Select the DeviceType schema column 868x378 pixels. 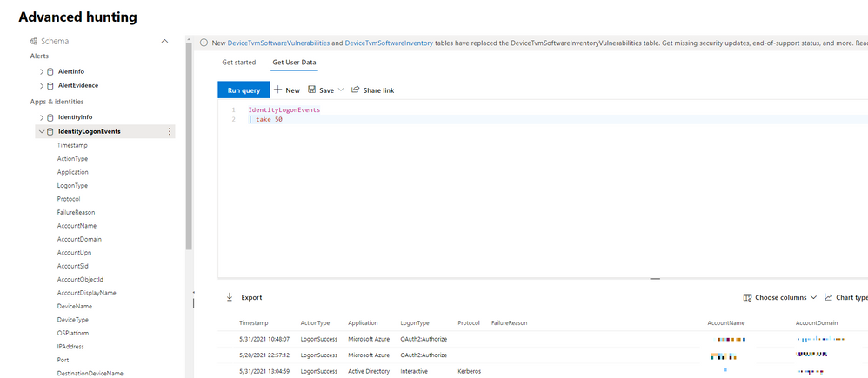(x=73, y=320)
